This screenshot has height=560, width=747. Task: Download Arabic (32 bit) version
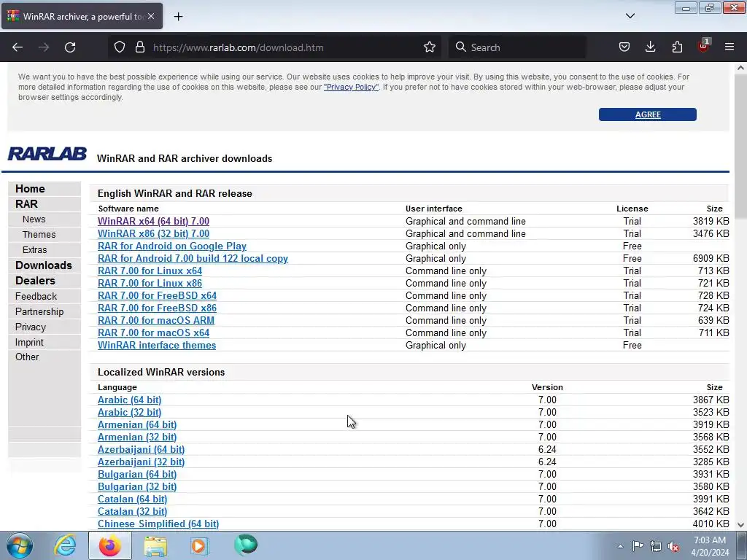(x=130, y=412)
